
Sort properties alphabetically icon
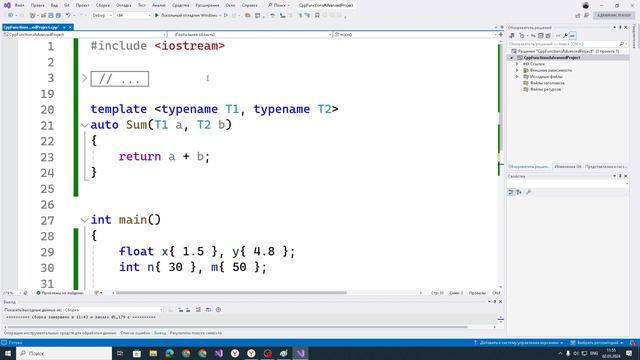coord(519,192)
